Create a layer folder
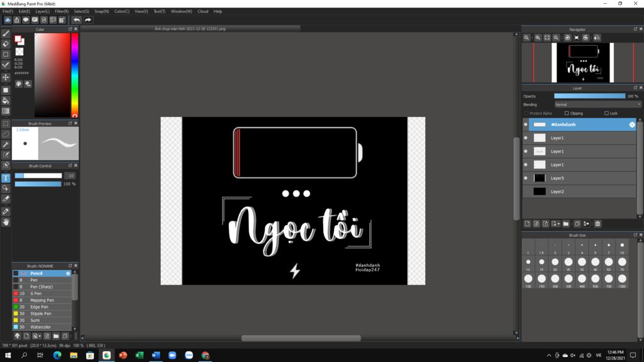Image resolution: width=644 pixels, height=362 pixels. pyautogui.click(x=566, y=224)
